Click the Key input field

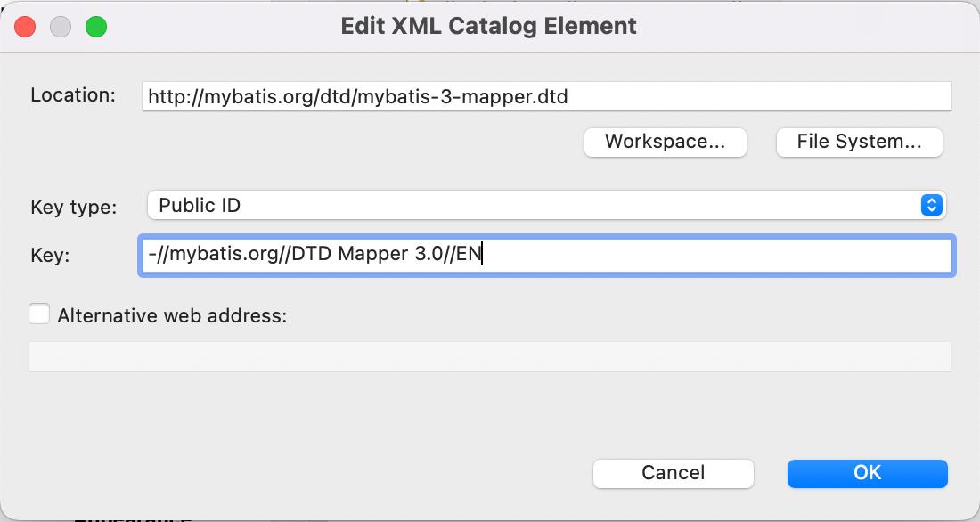point(546,255)
